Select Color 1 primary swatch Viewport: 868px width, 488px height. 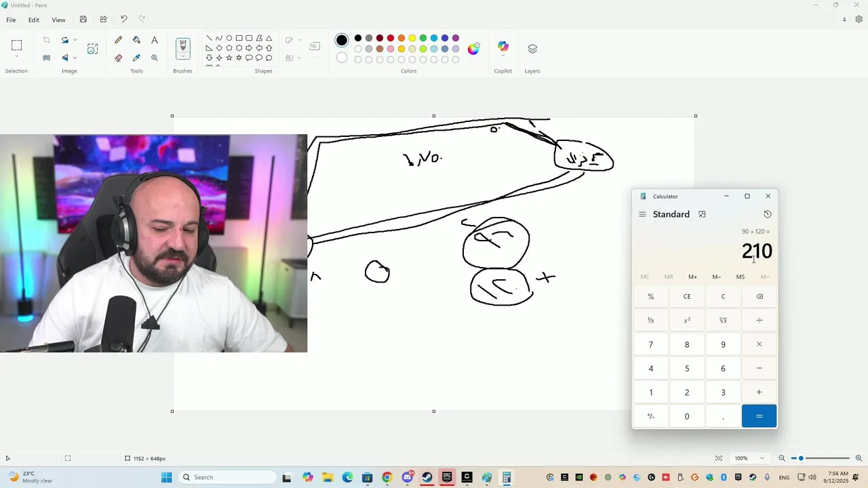click(x=342, y=40)
